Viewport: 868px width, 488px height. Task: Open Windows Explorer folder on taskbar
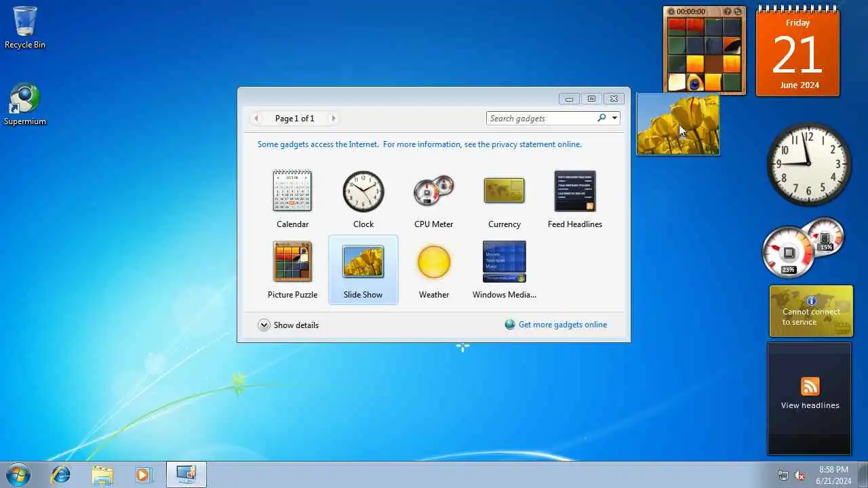pyautogui.click(x=102, y=474)
